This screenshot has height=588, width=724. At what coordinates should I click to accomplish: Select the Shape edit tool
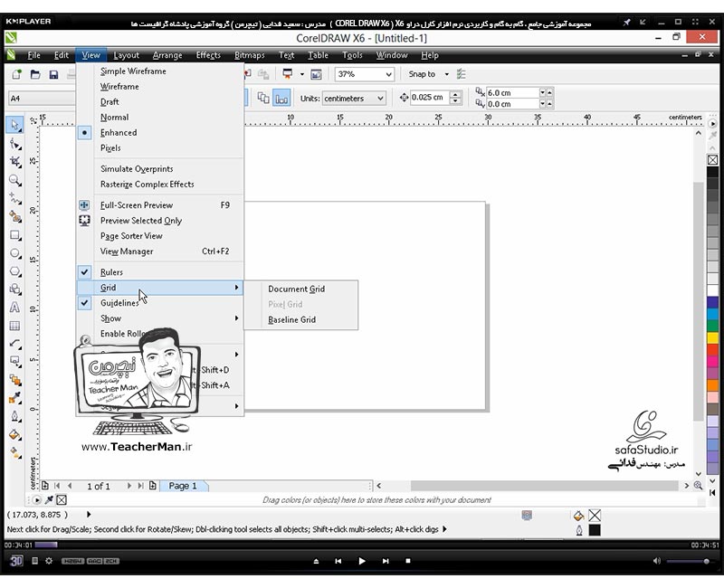(14, 144)
